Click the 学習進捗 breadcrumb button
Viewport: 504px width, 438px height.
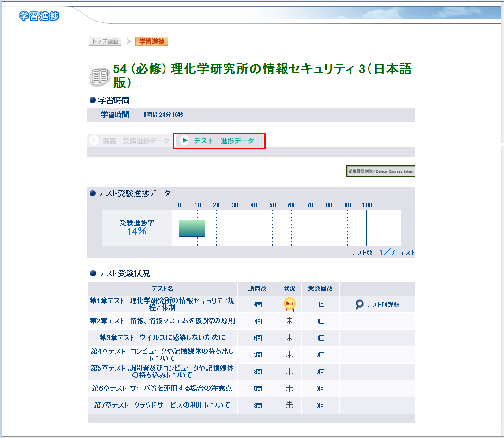[152, 41]
